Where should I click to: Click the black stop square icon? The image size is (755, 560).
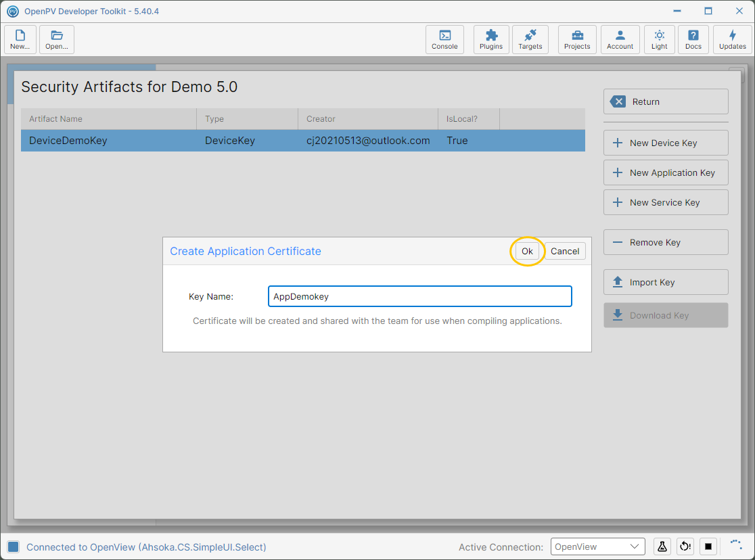708,546
